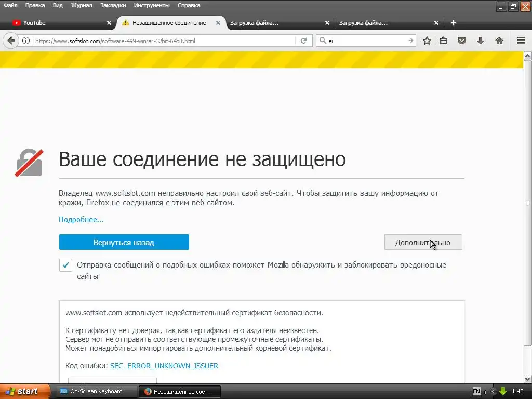
Task: Click the URL address field
Action: (164, 41)
